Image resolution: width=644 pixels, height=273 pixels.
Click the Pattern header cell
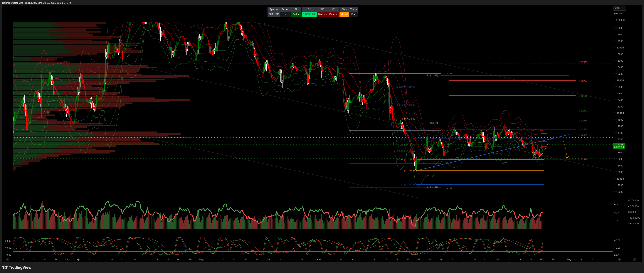pos(286,9)
